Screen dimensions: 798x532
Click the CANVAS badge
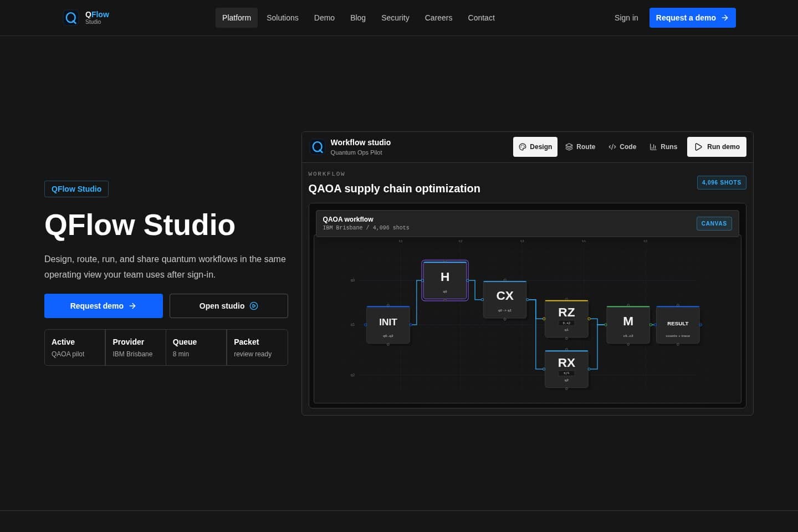[714, 223]
